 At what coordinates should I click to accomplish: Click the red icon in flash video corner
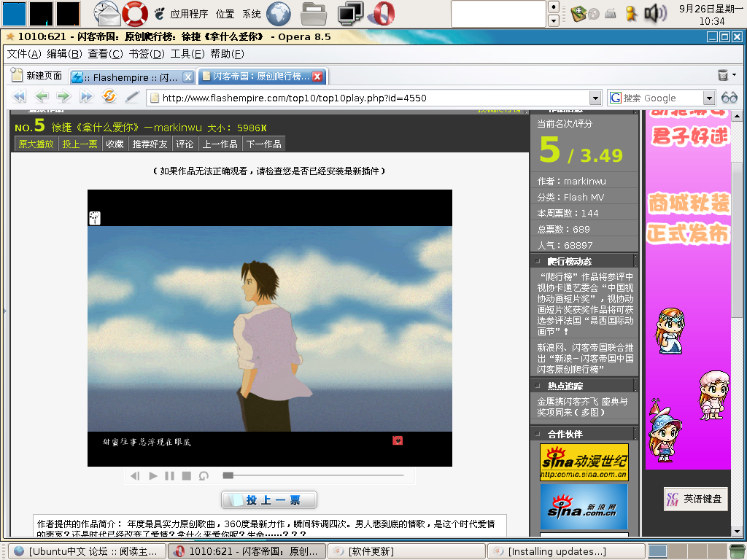(x=398, y=440)
